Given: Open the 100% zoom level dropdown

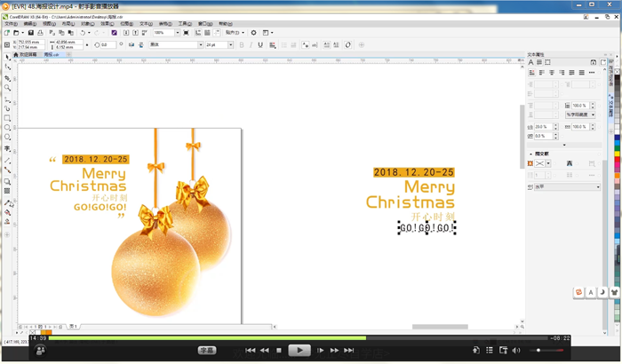Looking at the screenshot, I should pos(177,33).
